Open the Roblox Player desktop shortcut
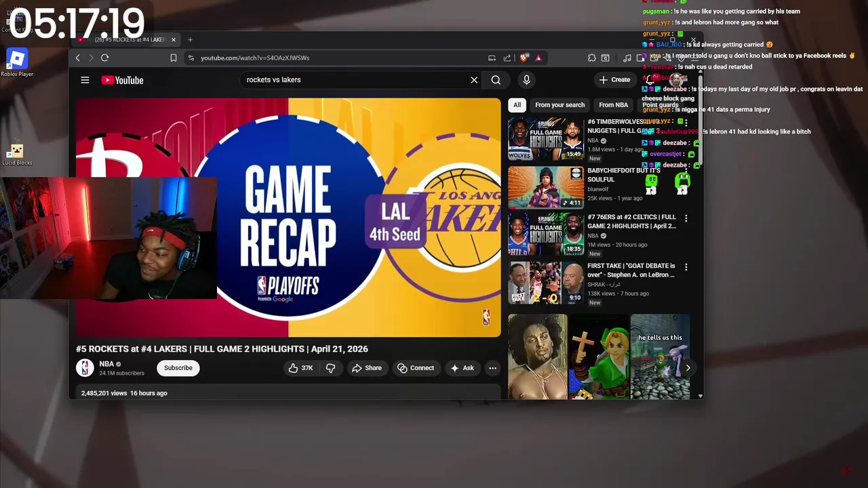Viewport: 868px width, 488px height. [17, 62]
